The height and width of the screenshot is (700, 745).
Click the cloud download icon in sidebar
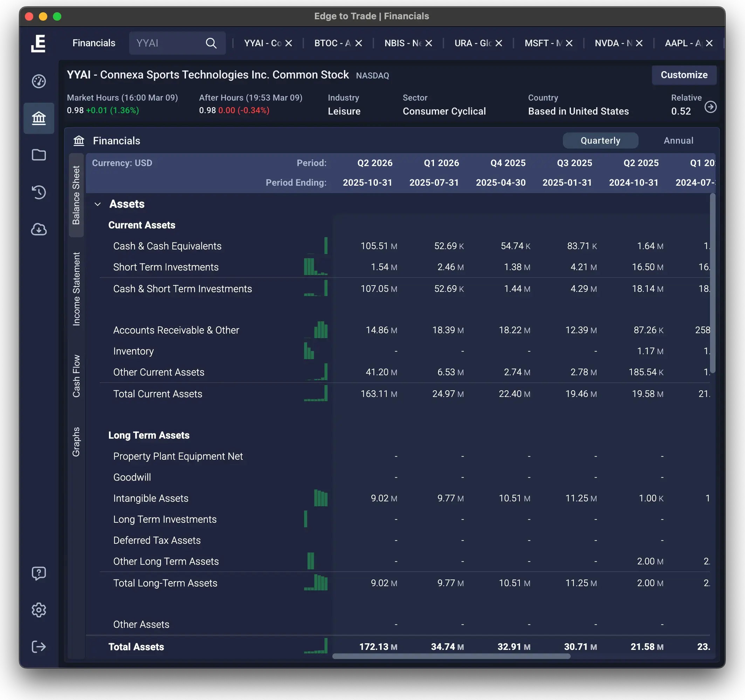[x=39, y=229]
